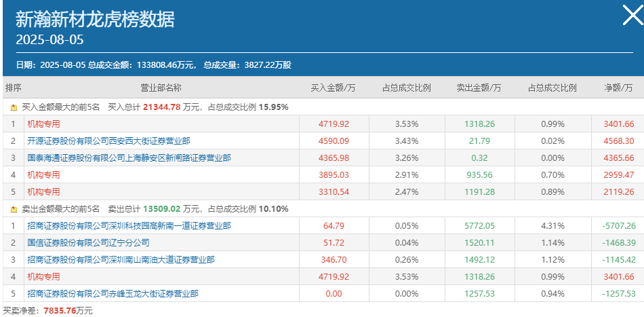Image resolution: width=644 pixels, height=317 pixels.
Task: Click net amount 4568.30
Action: (619, 141)
